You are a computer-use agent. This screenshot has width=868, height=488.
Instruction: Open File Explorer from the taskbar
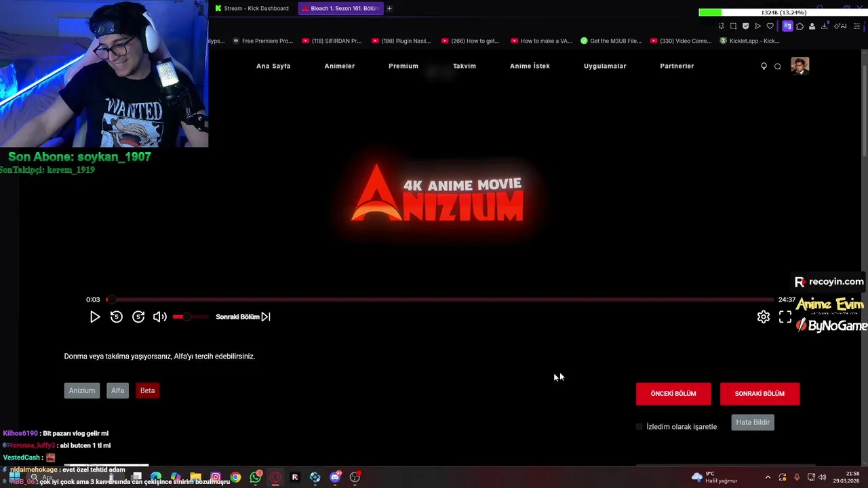[x=195, y=477]
